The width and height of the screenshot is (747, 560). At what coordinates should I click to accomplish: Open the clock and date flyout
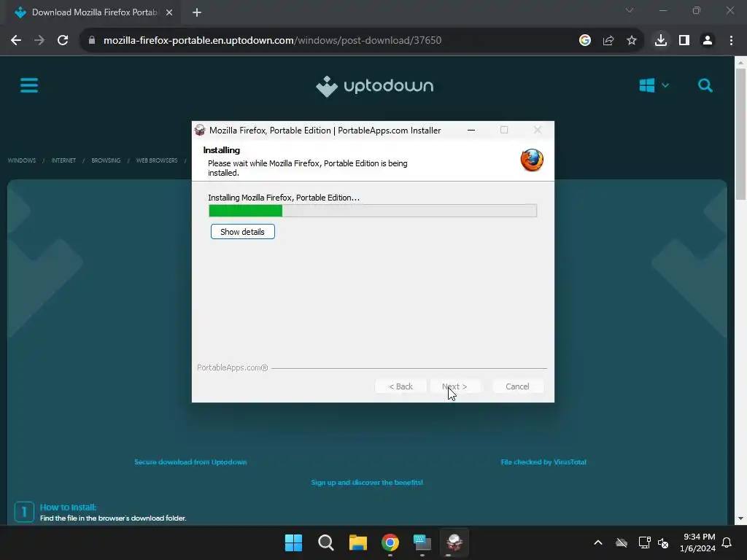pyautogui.click(x=697, y=542)
